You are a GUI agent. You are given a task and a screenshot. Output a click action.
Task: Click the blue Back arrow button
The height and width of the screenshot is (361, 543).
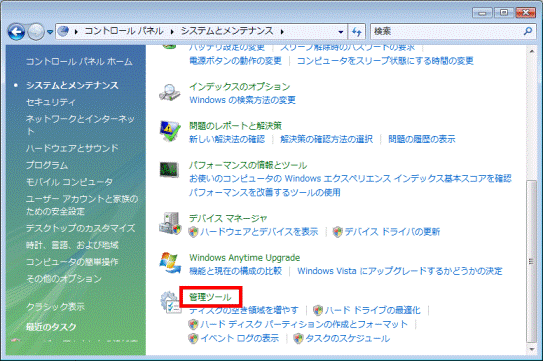pyautogui.click(x=16, y=32)
